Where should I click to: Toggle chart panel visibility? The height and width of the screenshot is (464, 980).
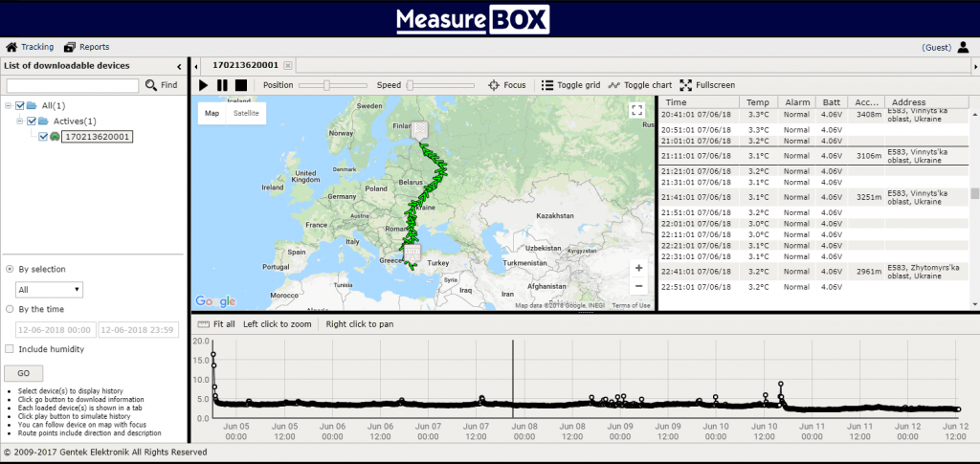[x=614, y=85]
